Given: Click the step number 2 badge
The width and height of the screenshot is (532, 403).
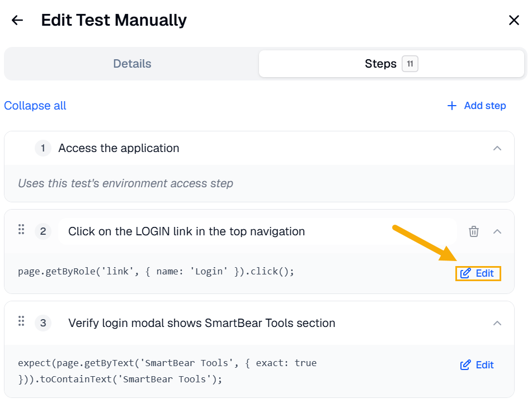Looking at the screenshot, I should click(43, 231).
